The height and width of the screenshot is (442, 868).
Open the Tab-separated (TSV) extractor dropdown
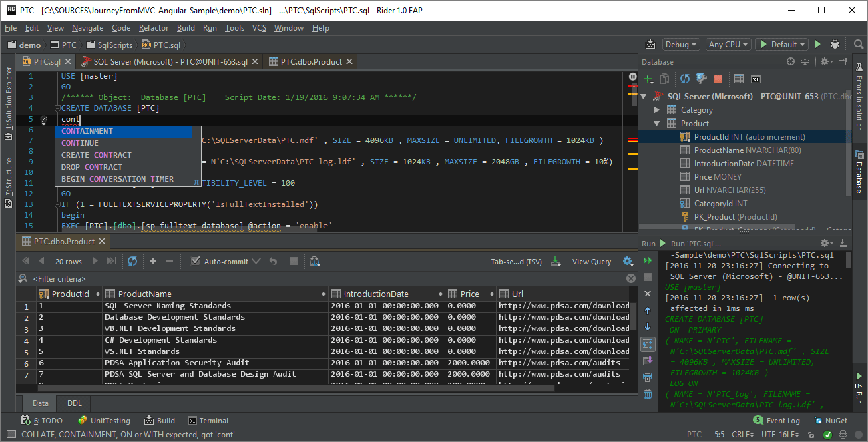point(517,262)
